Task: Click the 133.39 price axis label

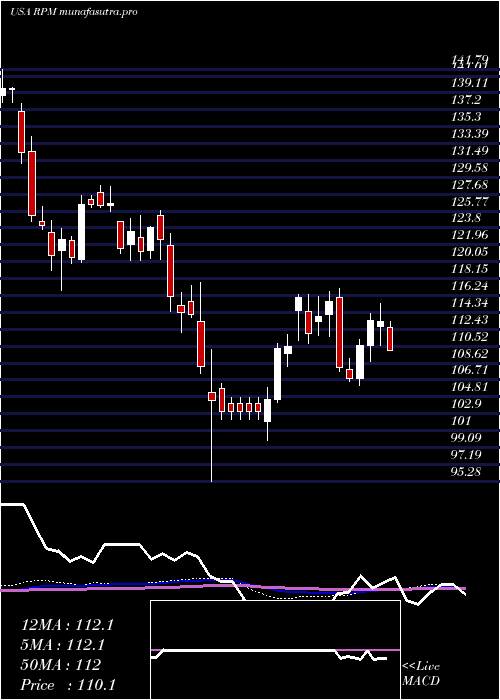Action: pyautogui.click(x=470, y=134)
